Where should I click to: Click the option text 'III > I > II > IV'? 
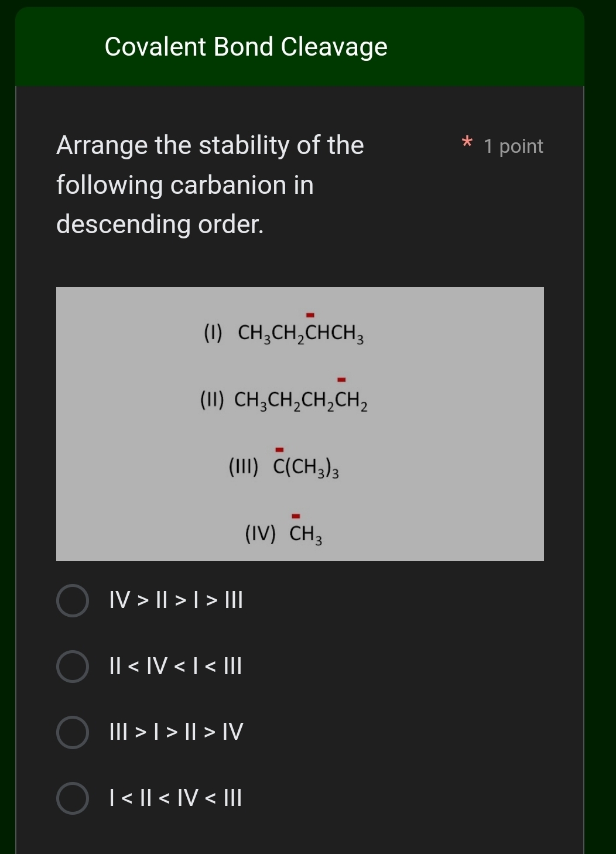coord(176,732)
